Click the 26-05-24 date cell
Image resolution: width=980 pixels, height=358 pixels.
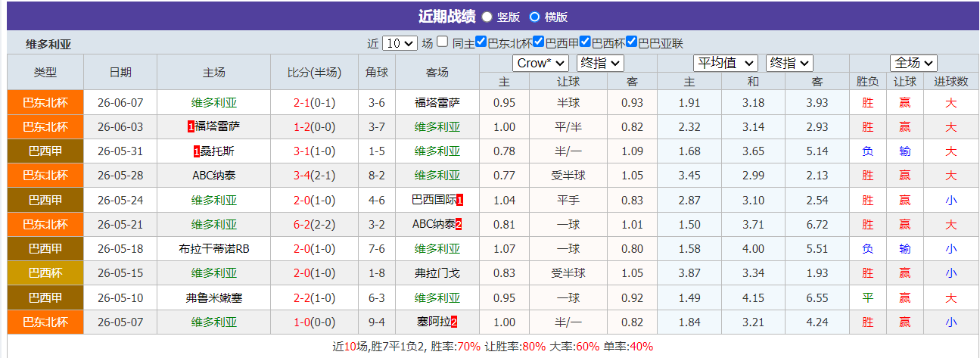point(120,200)
